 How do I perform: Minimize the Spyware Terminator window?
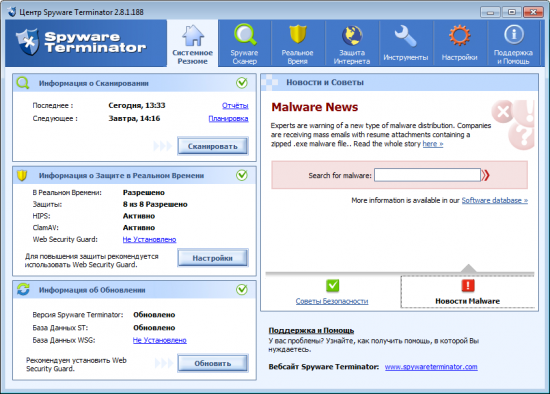pyautogui.click(x=490, y=12)
